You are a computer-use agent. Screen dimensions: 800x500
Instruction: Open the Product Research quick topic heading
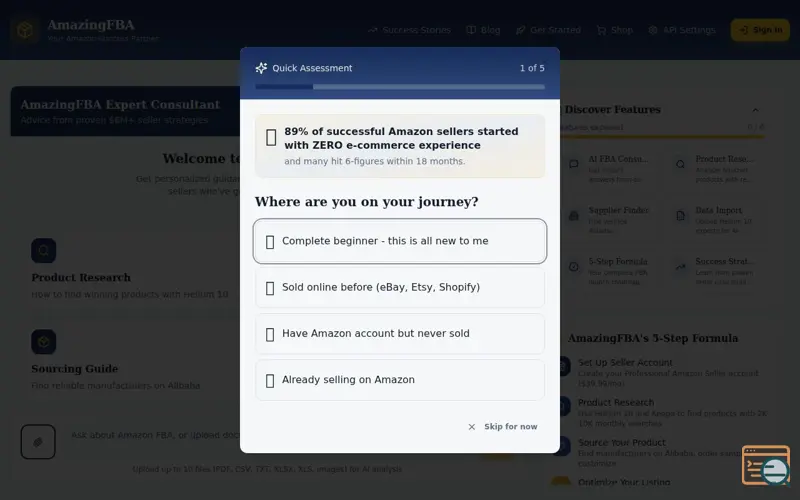click(81, 278)
